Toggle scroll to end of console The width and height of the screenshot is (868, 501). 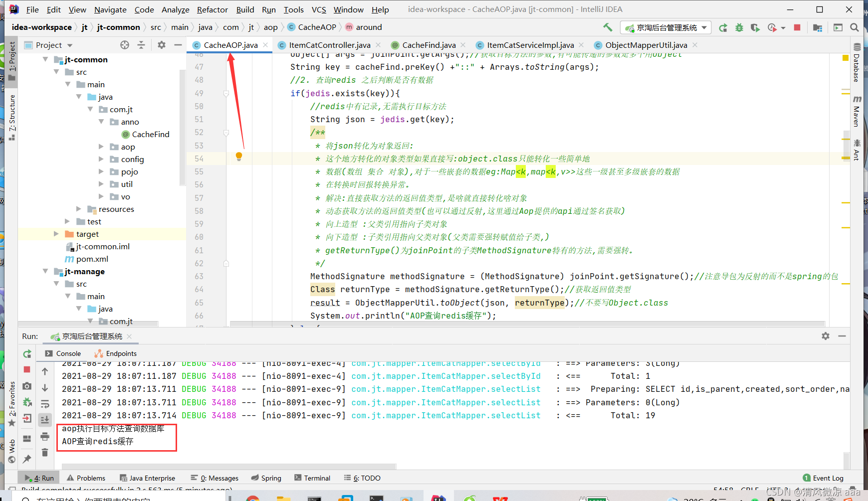point(45,420)
